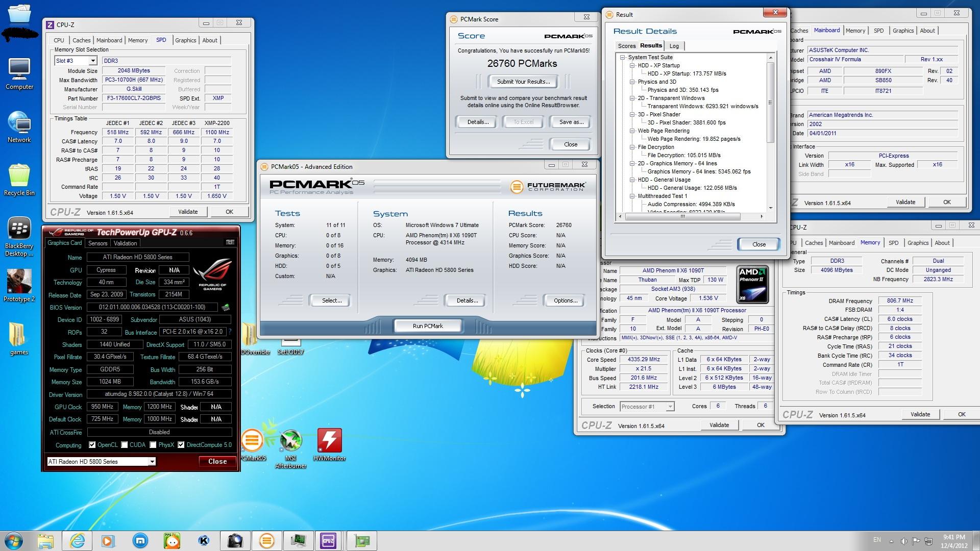Image resolution: width=980 pixels, height=551 pixels.
Task: Switch to PCMark05 orange taskbar icon
Action: coord(267,541)
